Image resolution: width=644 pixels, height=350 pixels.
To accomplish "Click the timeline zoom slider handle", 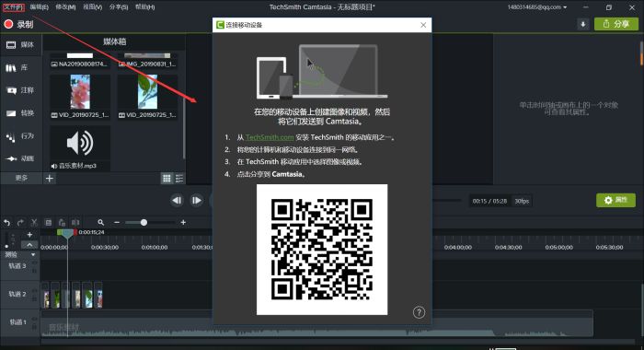I will coord(144,223).
